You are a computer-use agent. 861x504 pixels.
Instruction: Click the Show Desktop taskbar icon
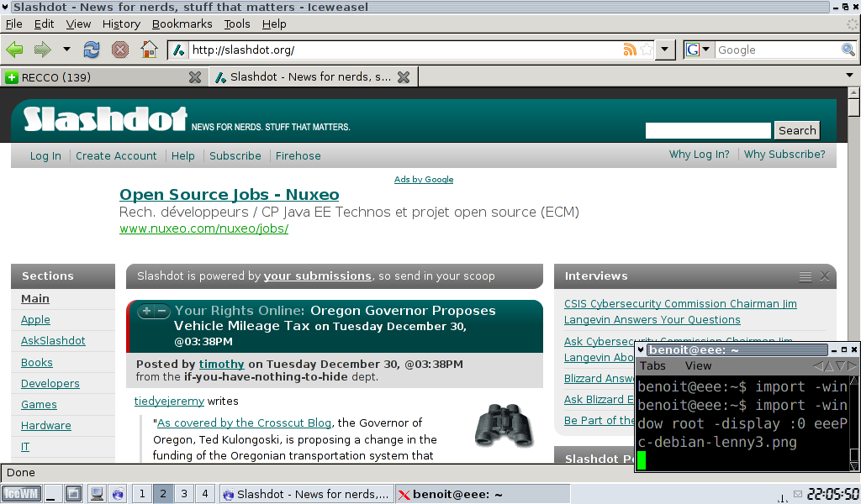click(x=53, y=494)
